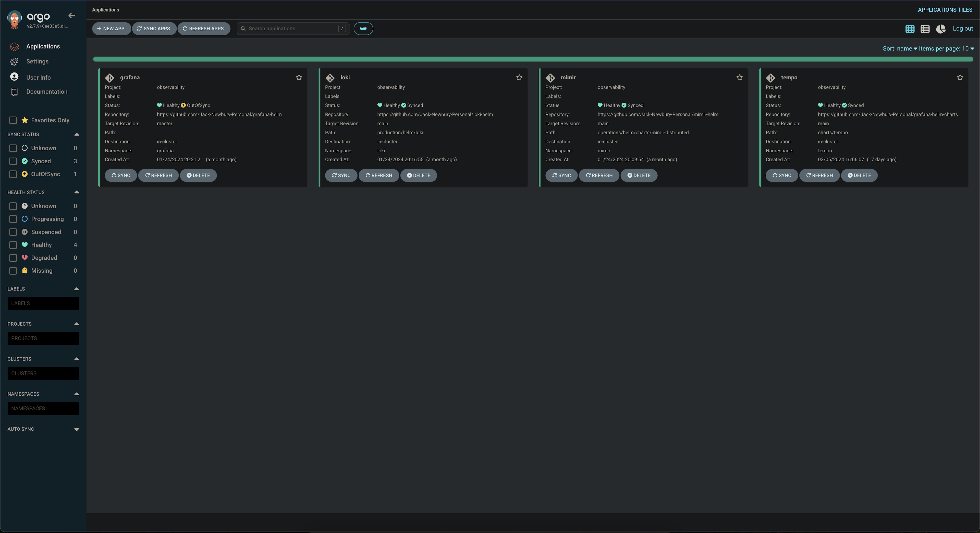Screen dimensions: 980x533
Task: Favorite the grafana application star
Action: tap(299, 78)
